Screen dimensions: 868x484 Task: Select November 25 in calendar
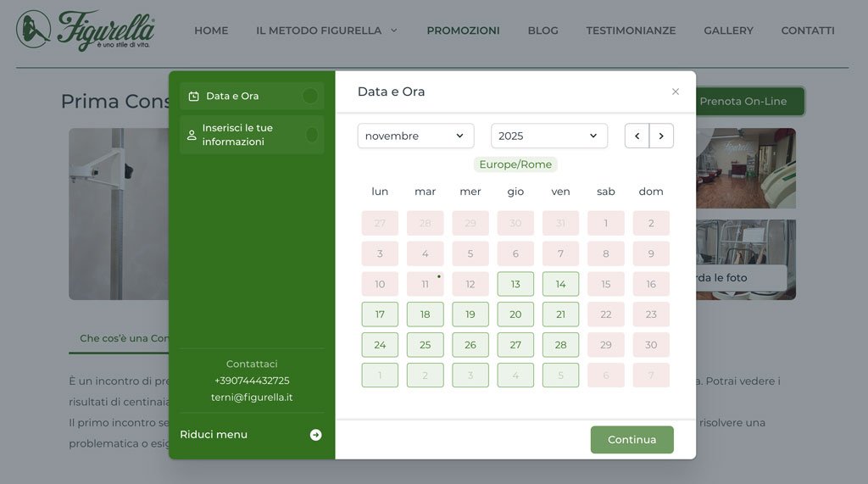pyautogui.click(x=426, y=345)
